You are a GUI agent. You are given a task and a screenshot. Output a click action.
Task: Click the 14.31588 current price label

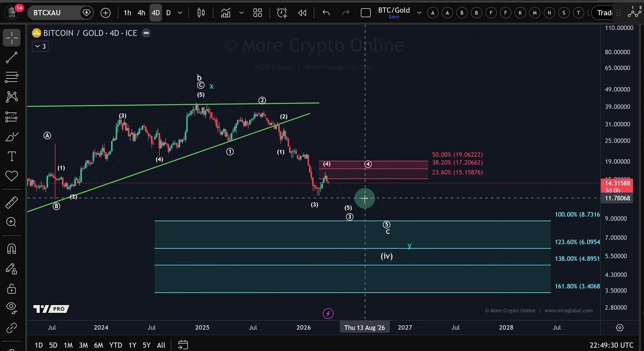[617, 183]
